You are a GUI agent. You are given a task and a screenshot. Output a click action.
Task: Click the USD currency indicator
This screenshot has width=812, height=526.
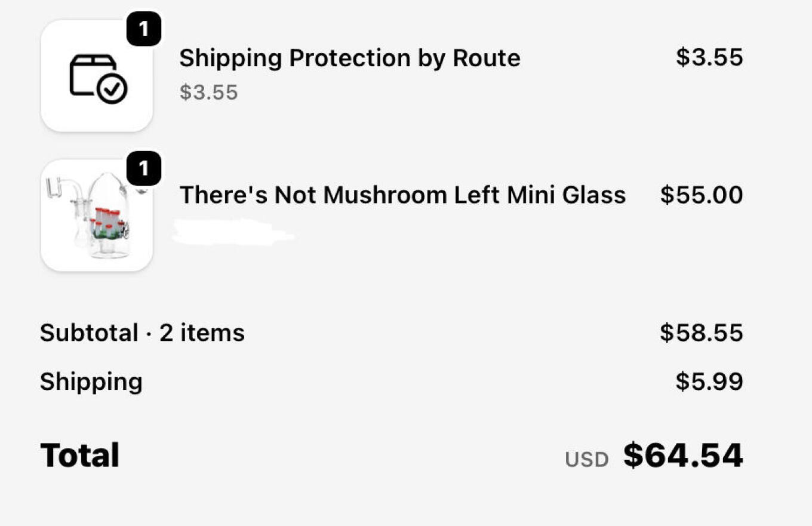coord(586,459)
